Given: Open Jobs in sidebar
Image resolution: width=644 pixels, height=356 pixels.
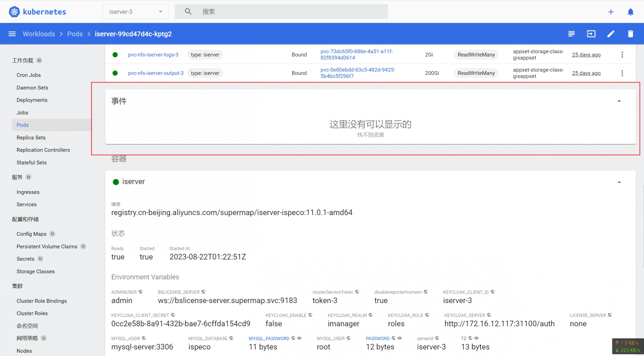Looking at the screenshot, I should (x=22, y=112).
